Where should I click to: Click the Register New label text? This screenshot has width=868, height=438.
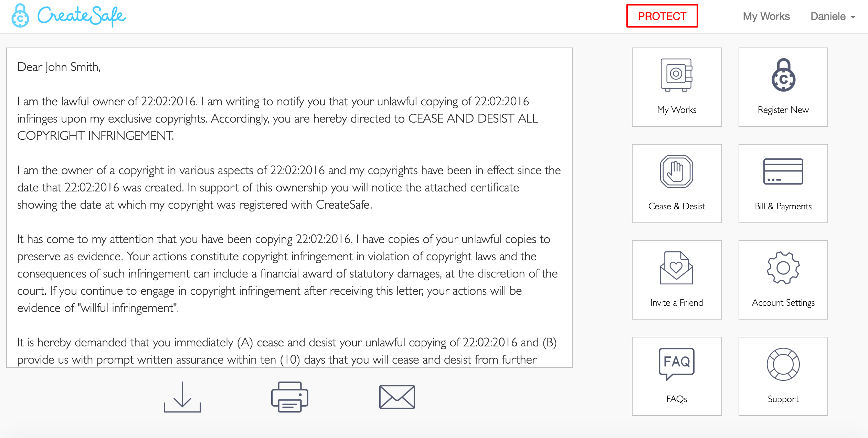[x=783, y=110]
